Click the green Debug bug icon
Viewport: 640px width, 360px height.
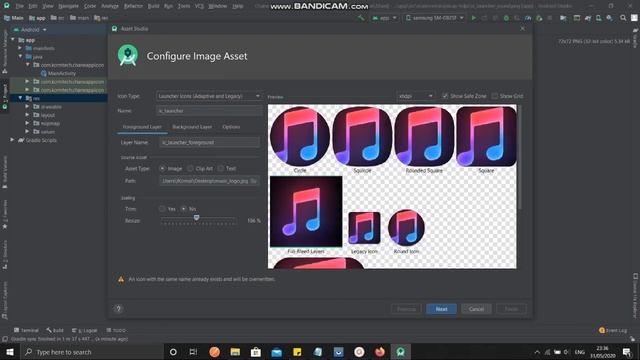pos(506,18)
